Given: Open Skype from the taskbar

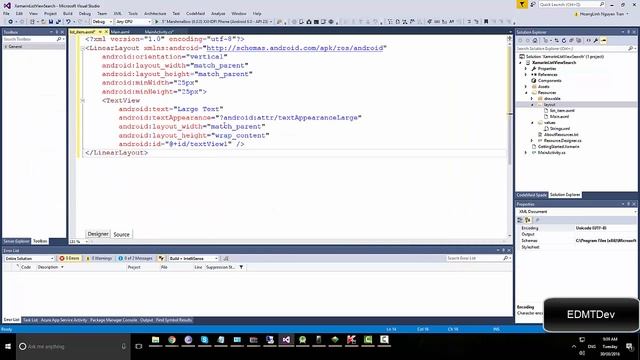Looking at the screenshot, I should (204, 340).
